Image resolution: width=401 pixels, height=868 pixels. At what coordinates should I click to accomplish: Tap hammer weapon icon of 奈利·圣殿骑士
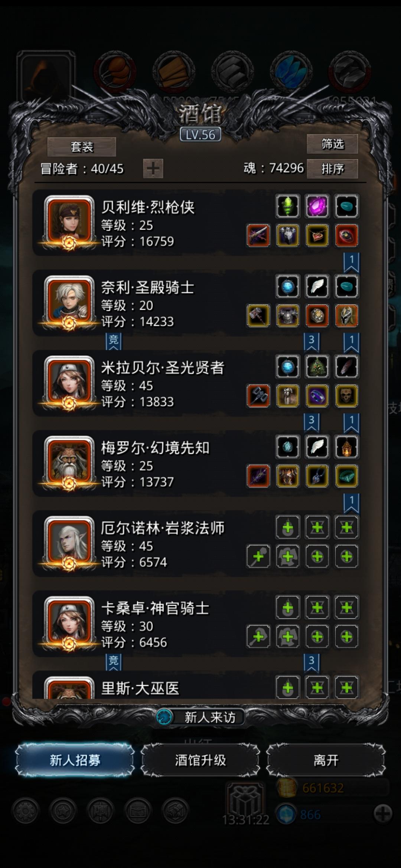coord(258,316)
